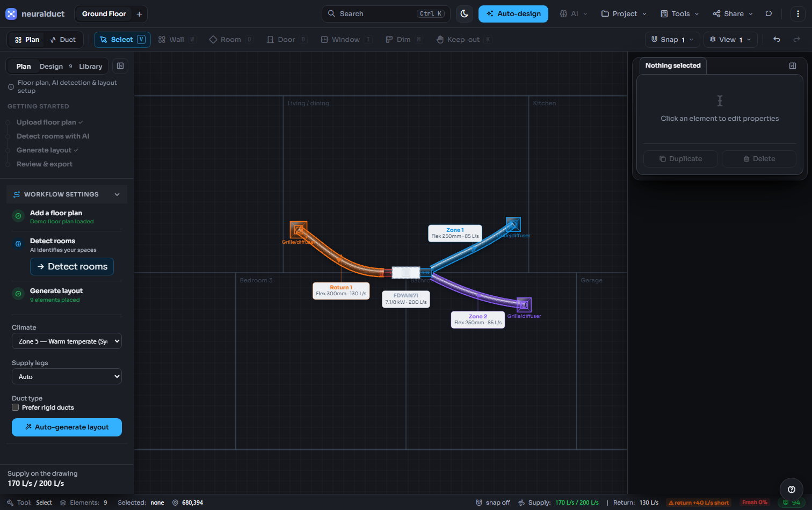Open the Supply legs Auto dropdown
Viewport: 812px width, 510px height.
[x=67, y=377]
